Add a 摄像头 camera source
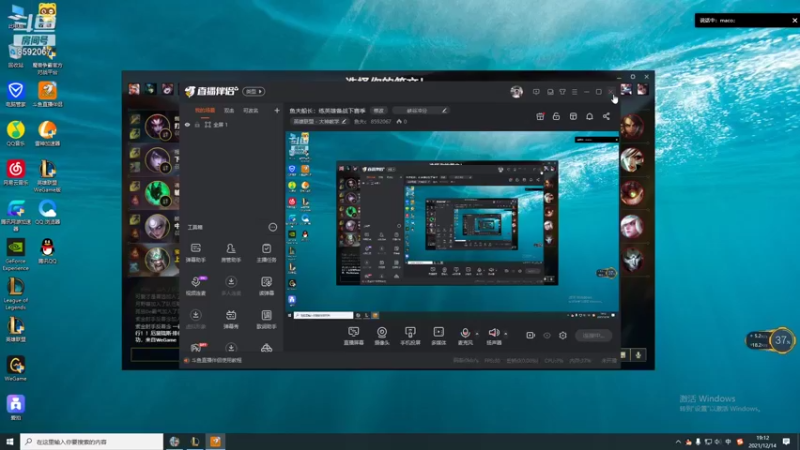 382,336
